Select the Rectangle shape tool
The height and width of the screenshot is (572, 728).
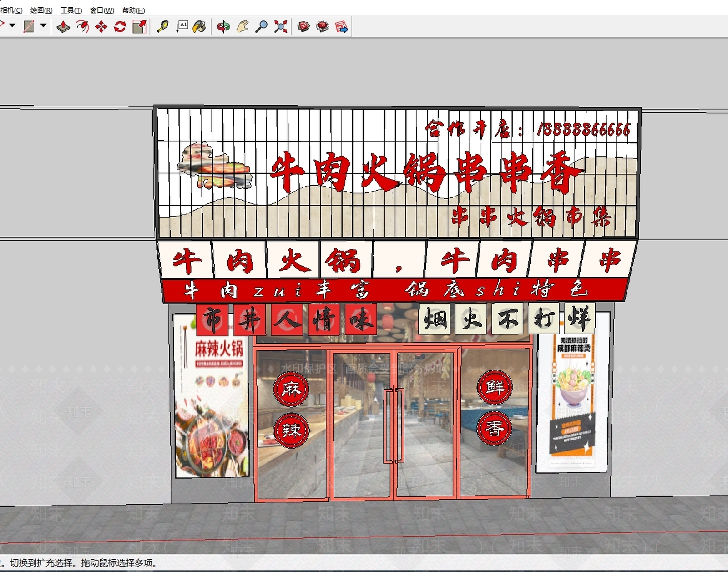coord(29,27)
